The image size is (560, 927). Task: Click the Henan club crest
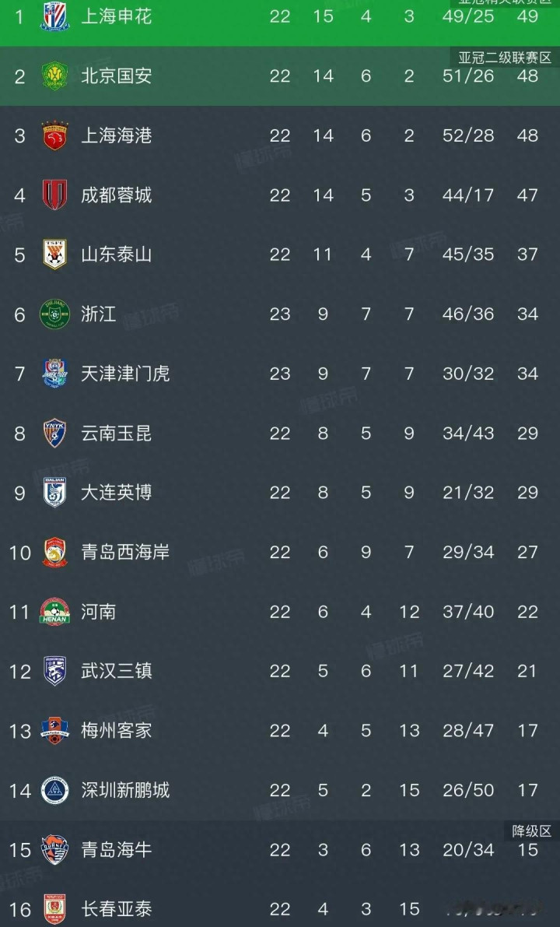[54, 612]
